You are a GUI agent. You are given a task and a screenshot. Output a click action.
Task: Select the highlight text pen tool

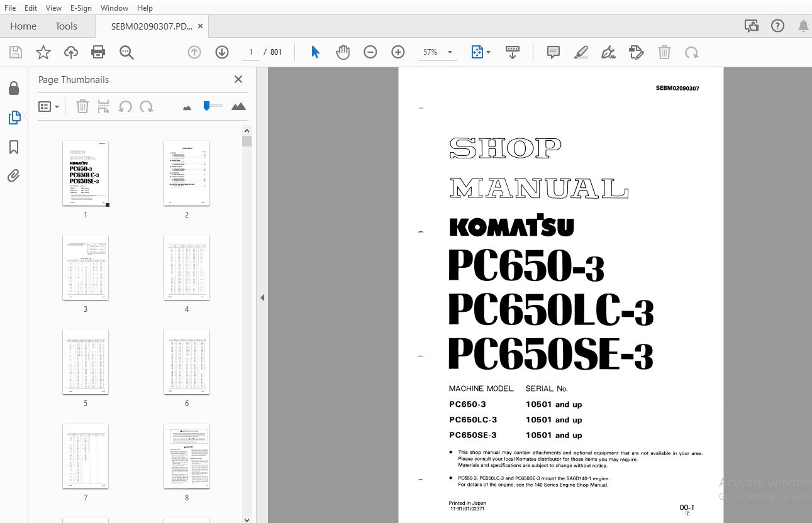point(581,52)
